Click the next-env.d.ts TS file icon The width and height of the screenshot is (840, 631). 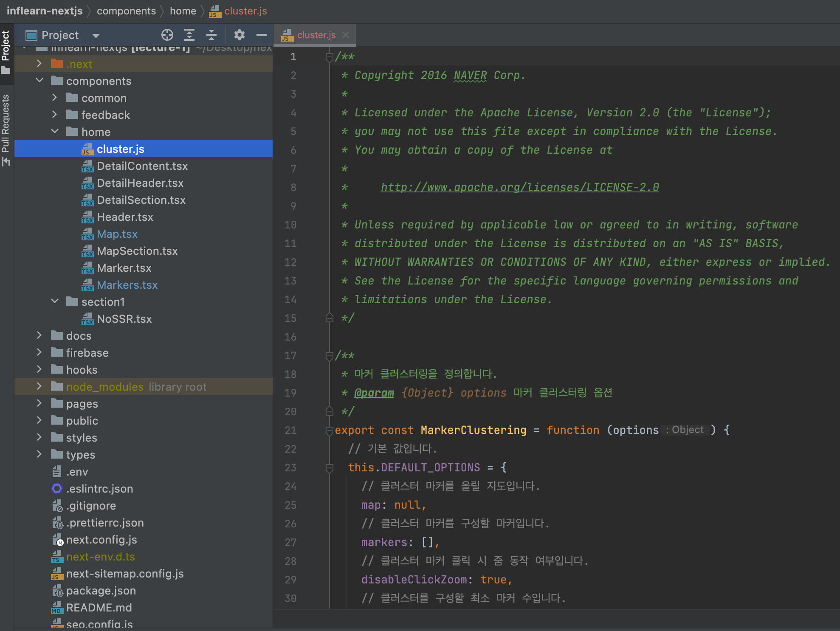57,557
